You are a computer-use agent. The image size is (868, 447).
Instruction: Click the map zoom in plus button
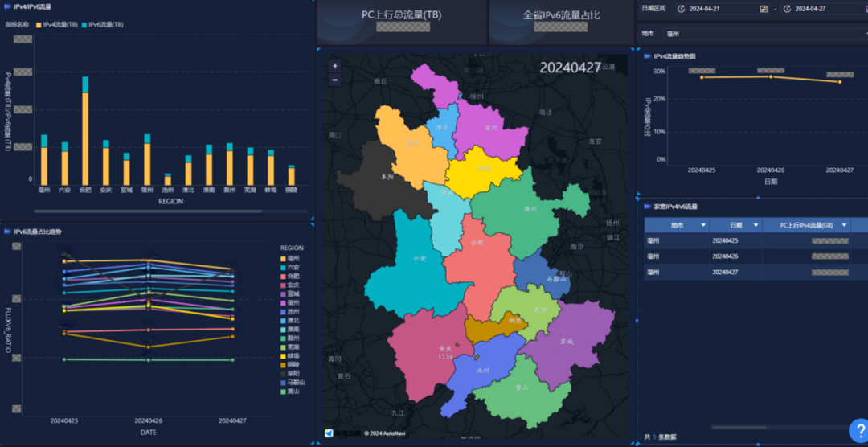[334, 66]
